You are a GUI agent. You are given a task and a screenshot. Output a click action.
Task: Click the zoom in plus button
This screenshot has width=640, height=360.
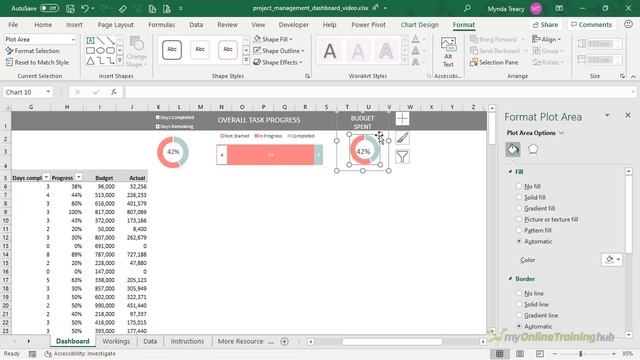[613, 354]
